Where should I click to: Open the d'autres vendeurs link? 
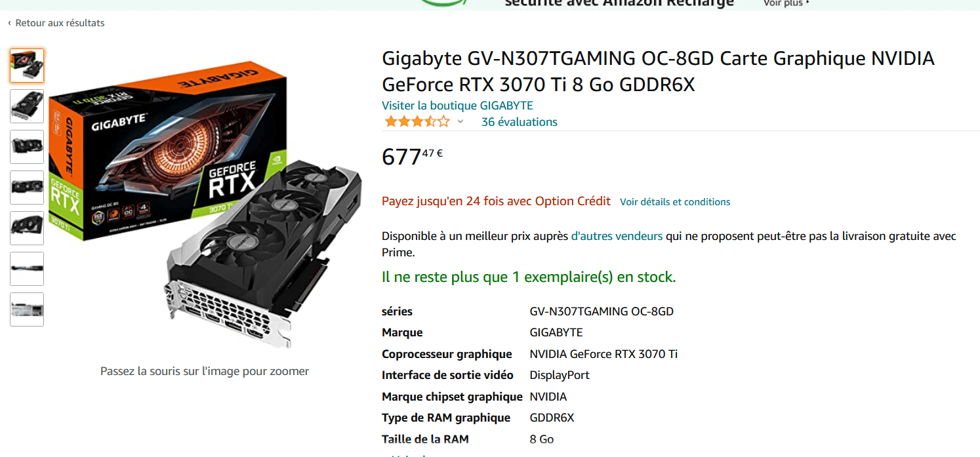click(617, 236)
